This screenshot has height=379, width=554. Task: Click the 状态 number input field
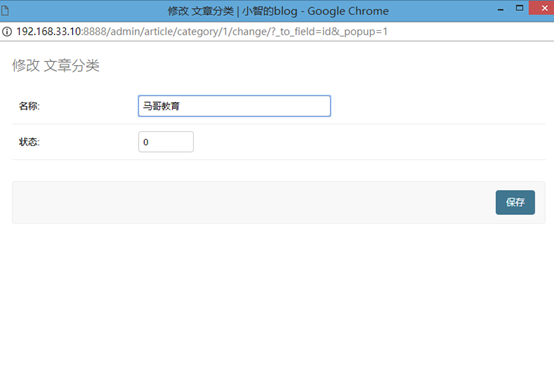[x=166, y=142]
